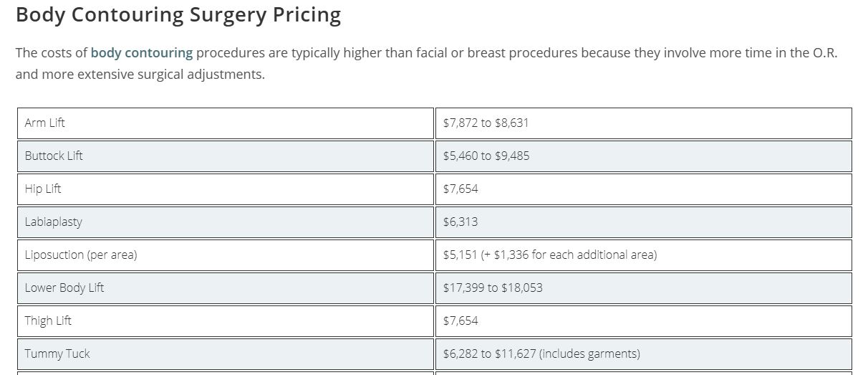Image resolution: width=868 pixels, height=375 pixels.
Task: Click the intro paragraph about O.R. time
Action: click(427, 64)
